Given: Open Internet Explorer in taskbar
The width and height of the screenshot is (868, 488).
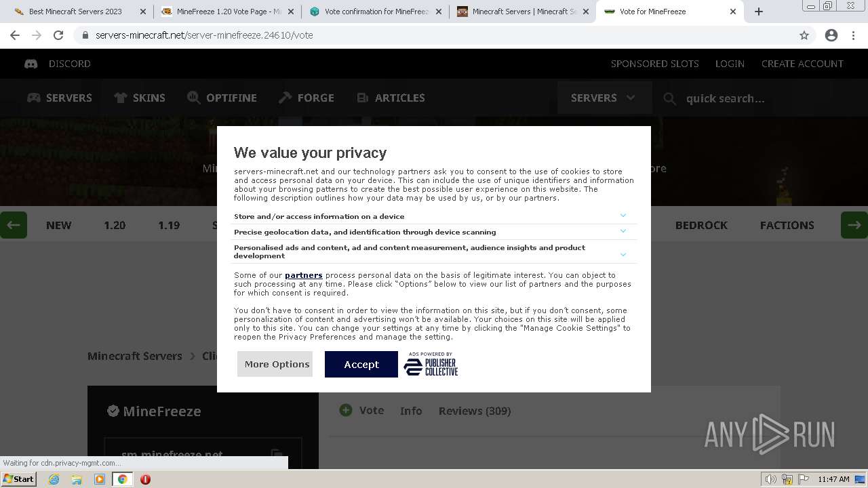Looking at the screenshot, I should click(54, 479).
